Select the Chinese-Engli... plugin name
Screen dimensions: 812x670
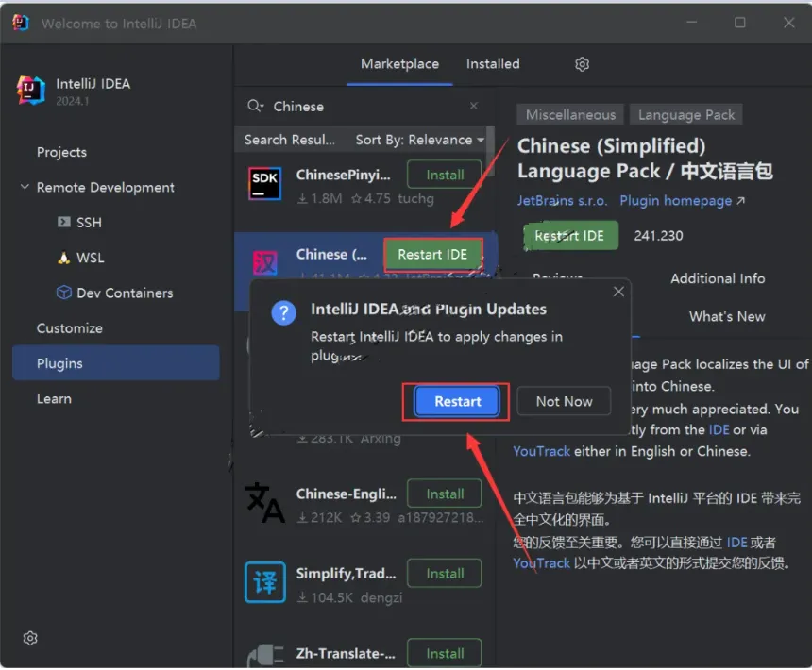346,494
